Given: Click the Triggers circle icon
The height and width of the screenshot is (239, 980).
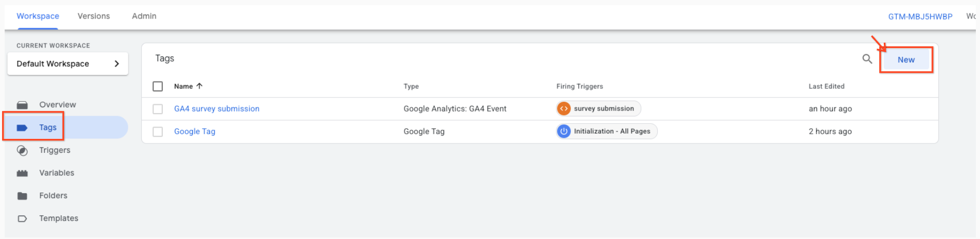Looking at the screenshot, I should pos(22,150).
